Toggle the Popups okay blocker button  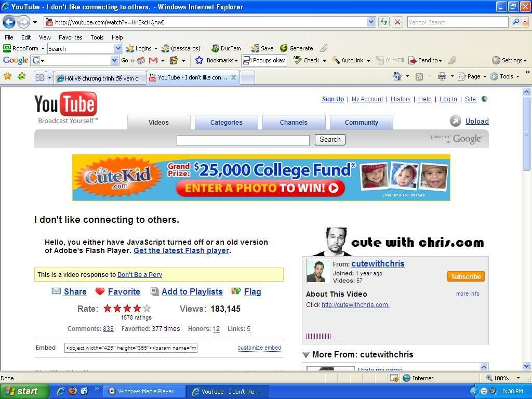click(x=264, y=60)
